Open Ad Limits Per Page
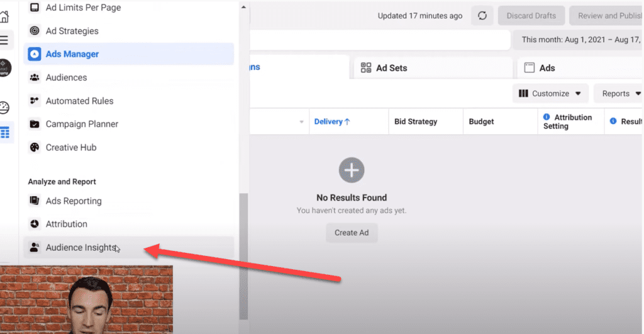644x334 pixels. 128,8
